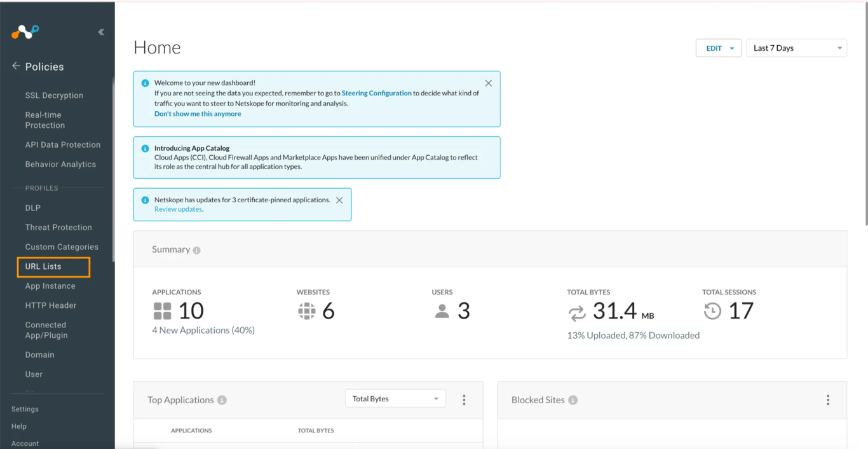The width and height of the screenshot is (868, 449).
Task: Open the EDIT dropdown button
Action: point(719,48)
